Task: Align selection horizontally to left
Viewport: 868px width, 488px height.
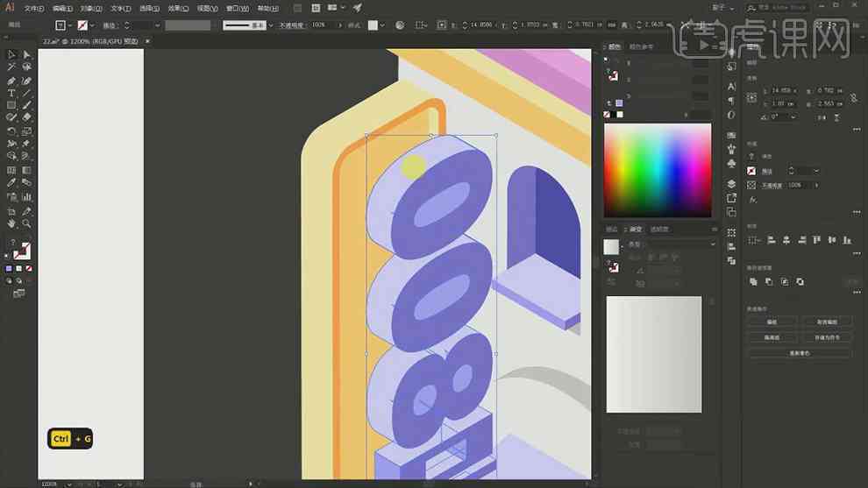Action: [x=772, y=240]
